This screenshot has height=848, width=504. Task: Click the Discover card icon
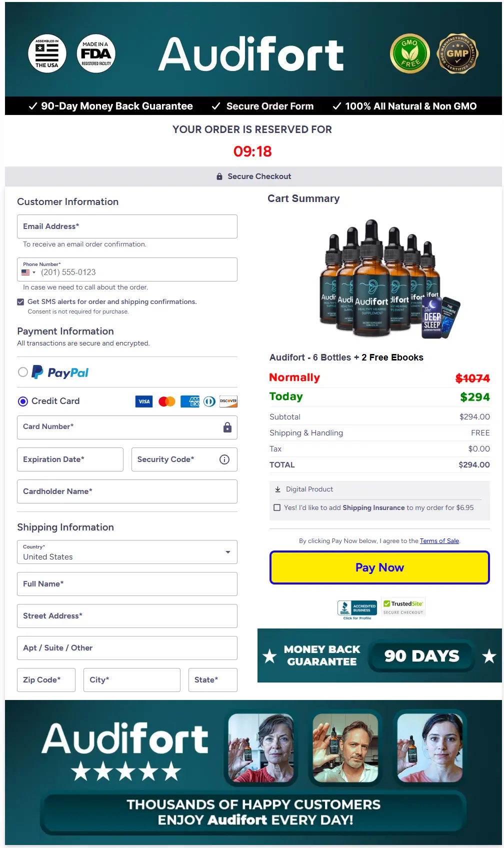point(228,401)
